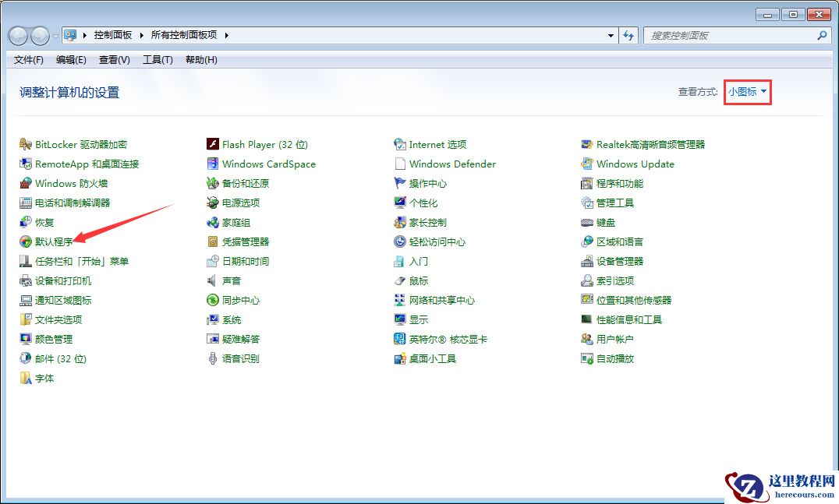Expand the address bar history dropdown

pos(611,35)
